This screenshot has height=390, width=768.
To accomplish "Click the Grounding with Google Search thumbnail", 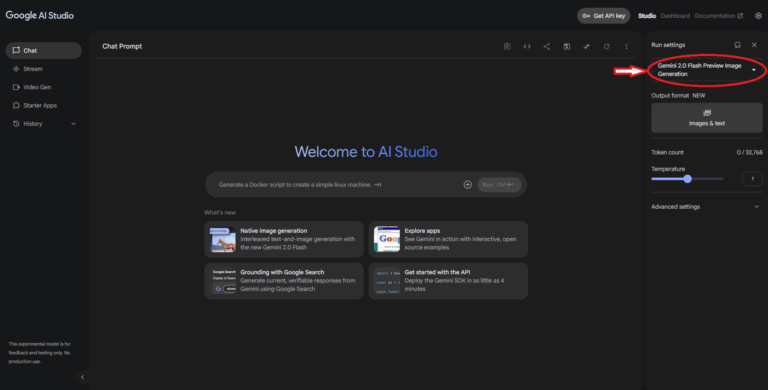I will 223,281.
